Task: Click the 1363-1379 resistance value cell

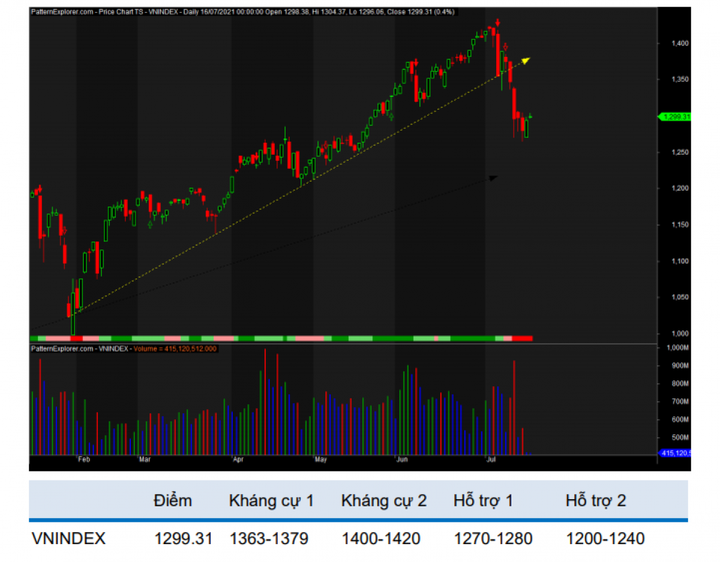Action: tap(271, 539)
